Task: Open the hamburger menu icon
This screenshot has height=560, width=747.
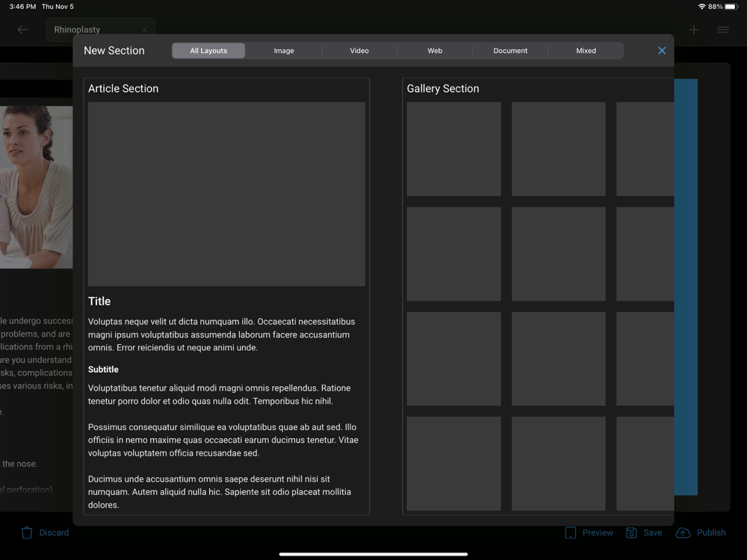Action: (723, 30)
